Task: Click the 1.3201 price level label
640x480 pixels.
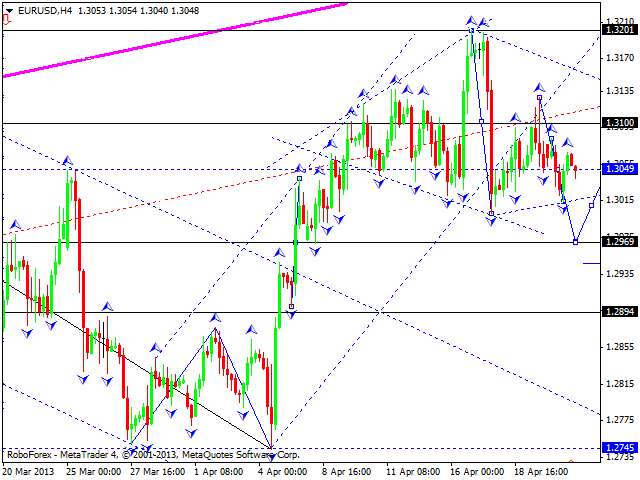Action: 618,30
